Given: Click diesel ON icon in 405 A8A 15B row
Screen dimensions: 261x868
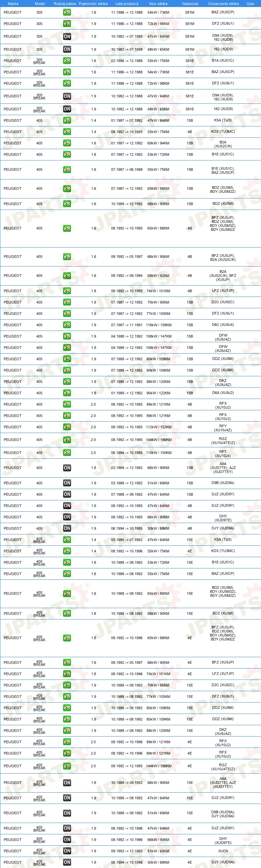Looking at the screenshot, I should point(67,468).
